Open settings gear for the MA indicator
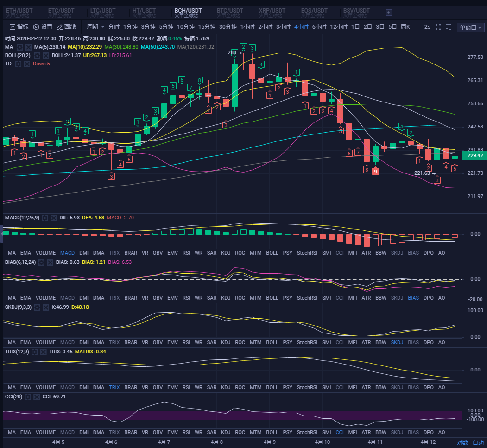Screen dimensions: 487x448 click(20, 47)
